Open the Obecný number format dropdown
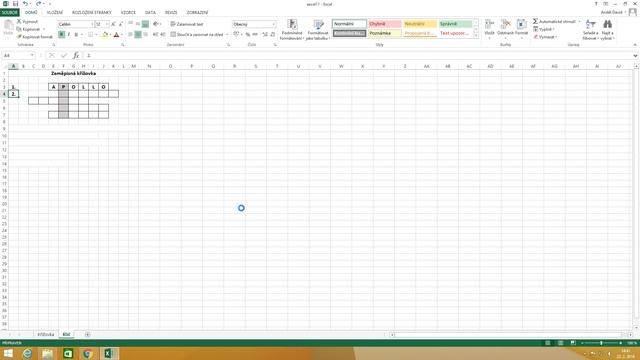 click(273, 24)
